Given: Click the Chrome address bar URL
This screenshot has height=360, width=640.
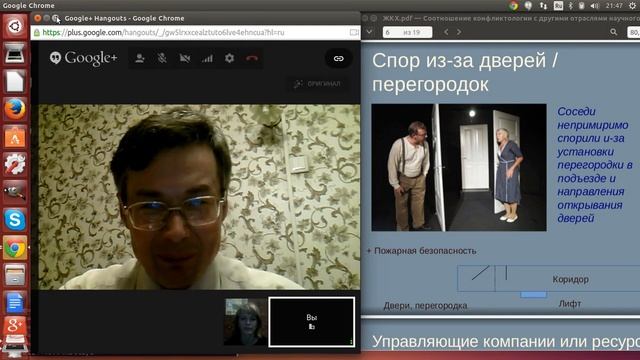Looking at the screenshot, I should (163, 32).
